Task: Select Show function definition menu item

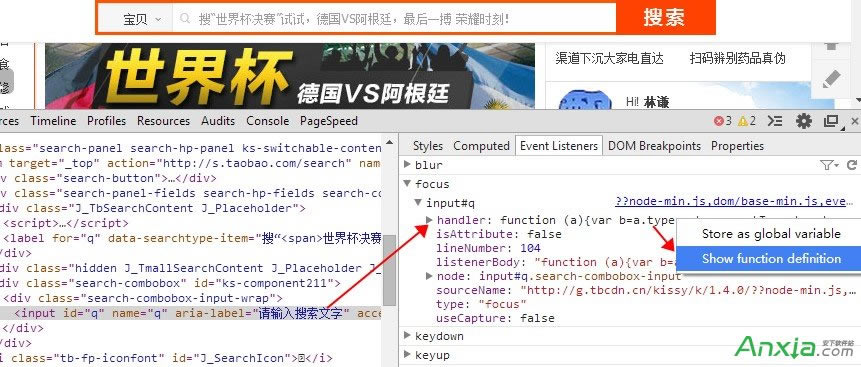Action: click(771, 259)
